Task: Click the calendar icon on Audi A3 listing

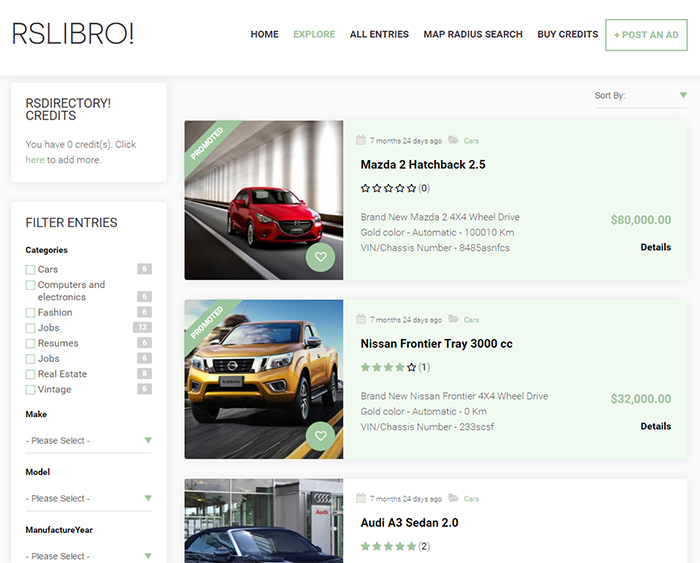Action: click(361, 498)
